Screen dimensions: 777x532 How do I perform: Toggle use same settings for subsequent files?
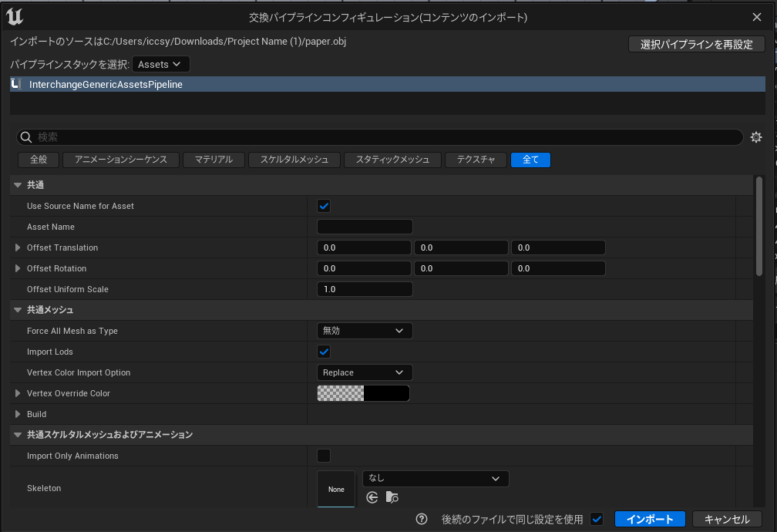point(597,519)
